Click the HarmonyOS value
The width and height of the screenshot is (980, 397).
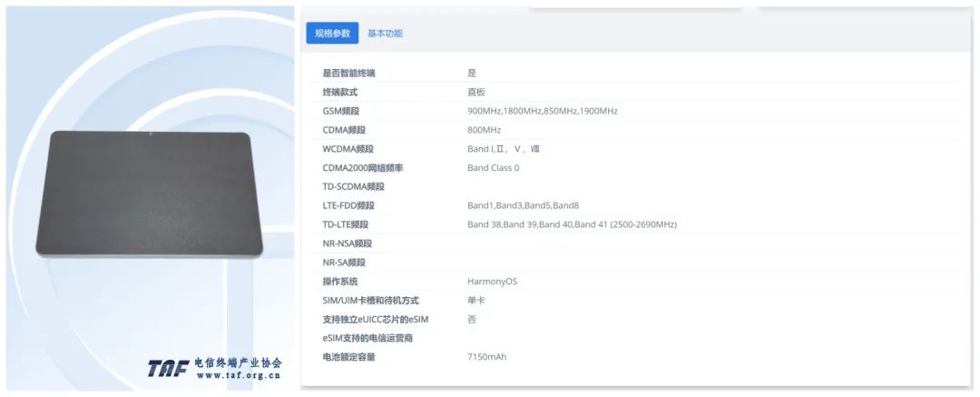coord(492,281)
